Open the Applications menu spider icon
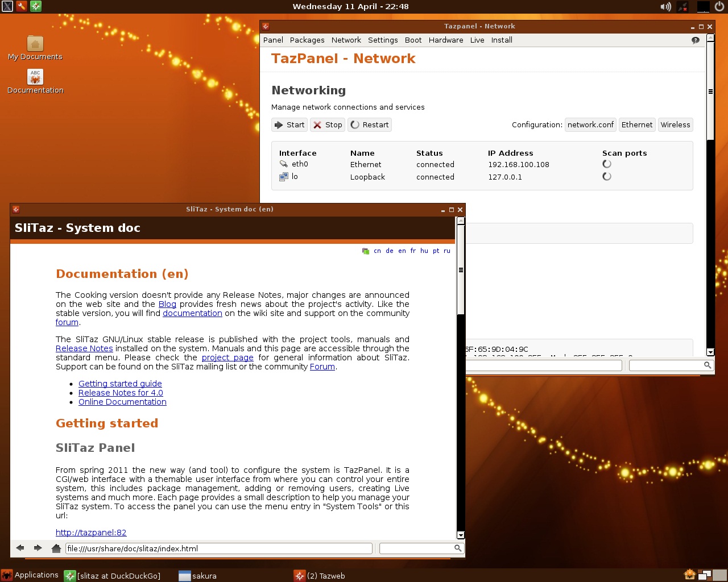The height and width of the screenshot is (582, 728). pyautogui.click(x=7, y=575)
